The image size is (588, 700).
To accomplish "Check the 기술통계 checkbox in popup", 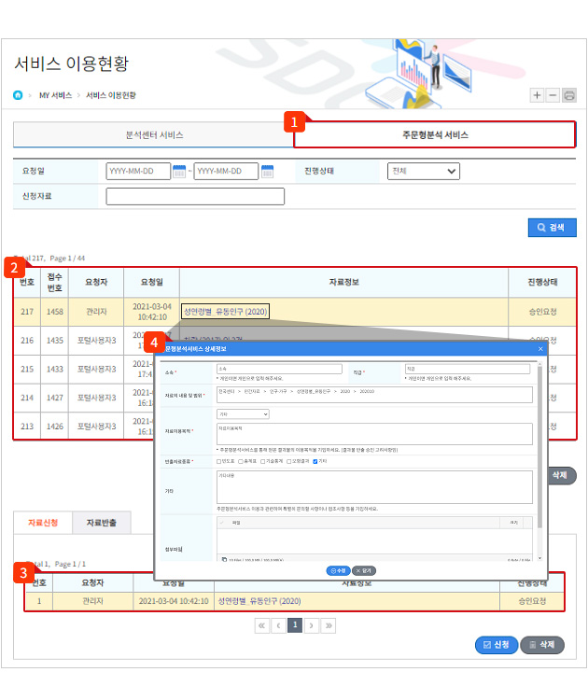I will point(263,461).
